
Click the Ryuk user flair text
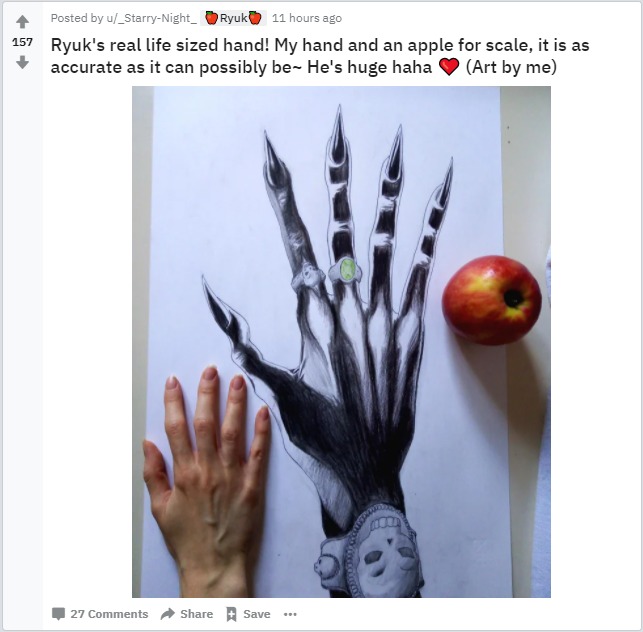[233, 18]
